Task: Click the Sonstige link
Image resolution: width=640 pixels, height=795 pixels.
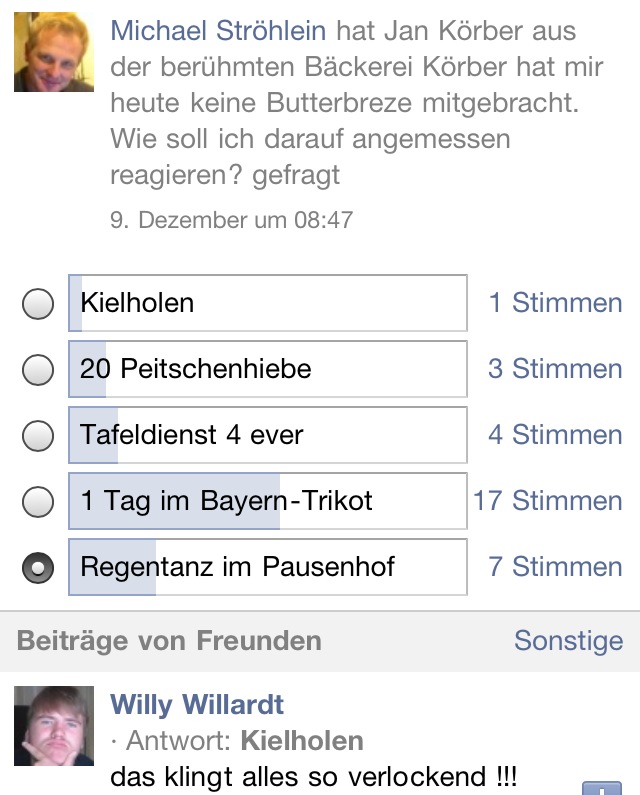Action: pyautogui.click(x=568, y=641)
